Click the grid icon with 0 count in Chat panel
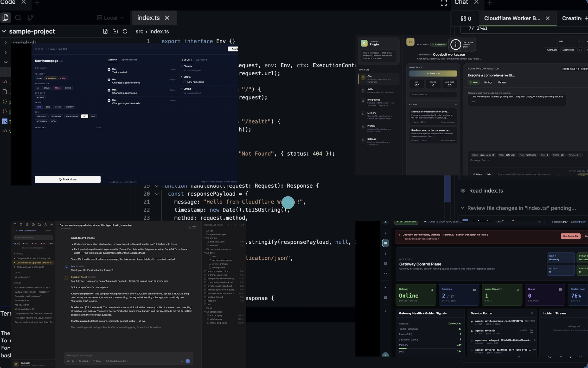588x368 pixels. (x=466, y=19)
